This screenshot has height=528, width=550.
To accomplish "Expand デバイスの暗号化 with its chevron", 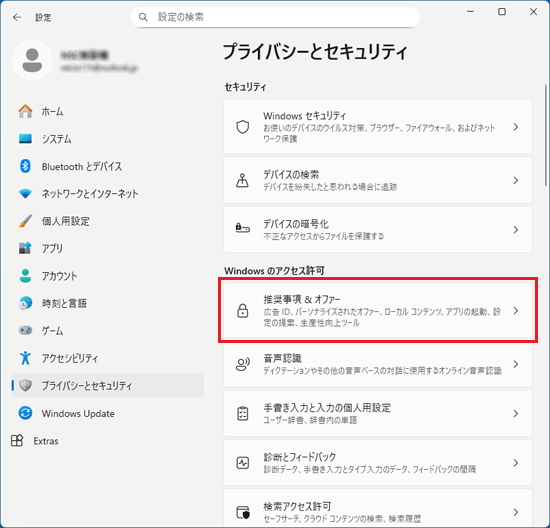I will click(516, 229).
